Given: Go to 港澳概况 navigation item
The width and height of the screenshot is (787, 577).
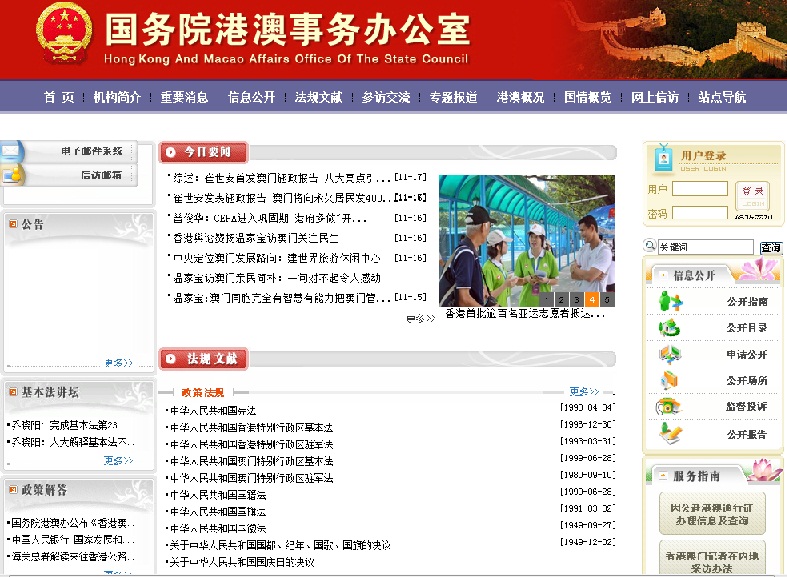Looking at the screenshot, I should coord(520,97).
